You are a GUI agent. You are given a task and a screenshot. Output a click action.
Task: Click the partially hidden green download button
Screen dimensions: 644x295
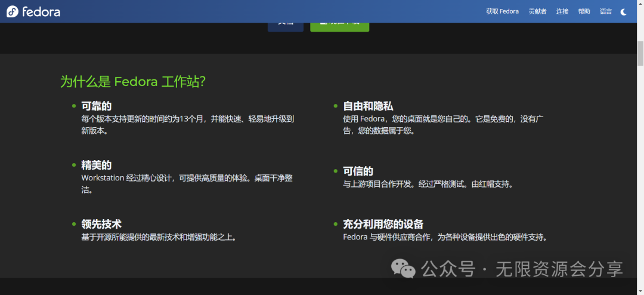[x=339, y=27]
